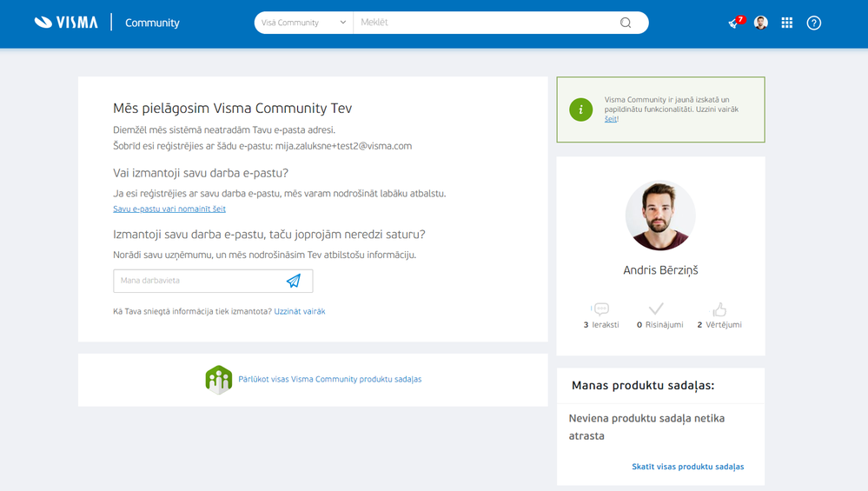868x491 pixels.
Task: Open Pārlūkot visas Visma Community produktu sadaļas
Action: (330, 379)
